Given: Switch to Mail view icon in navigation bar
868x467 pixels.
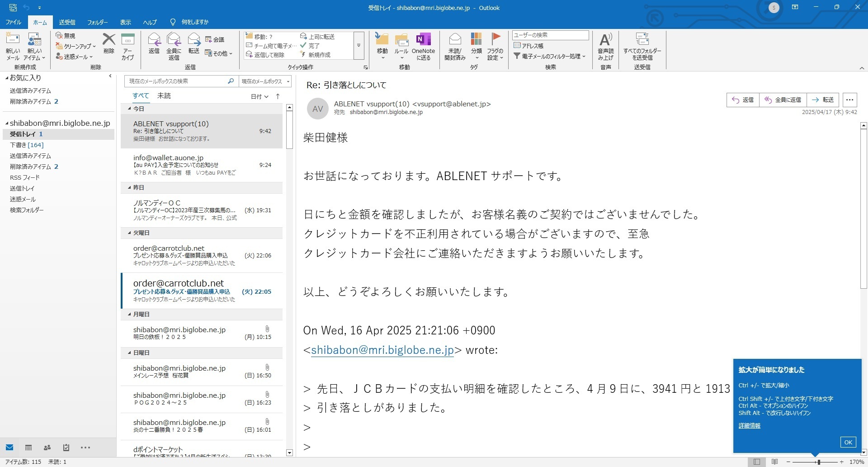Looking at the screenshot, I should 9,448.
